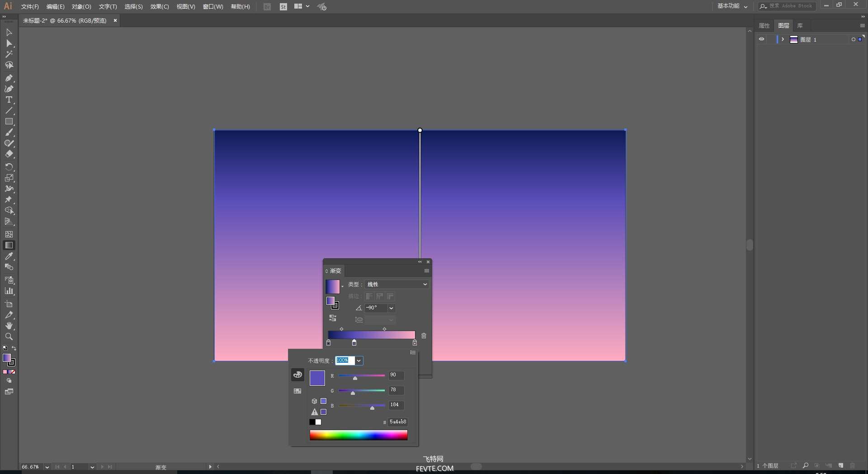Select the Direct Selection tool
The height and width of the screenshot is (474, 868).
coord(9,43)
